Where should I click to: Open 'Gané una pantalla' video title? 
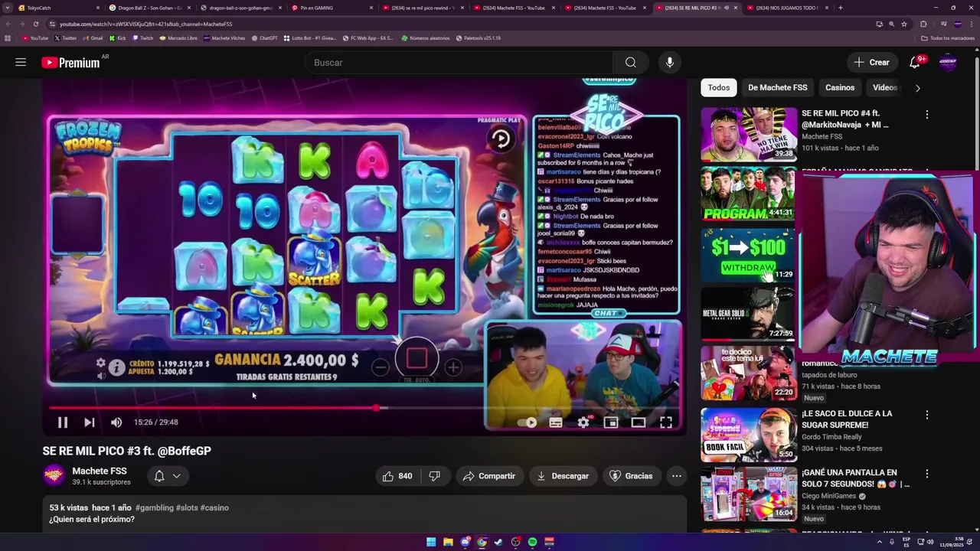855,478
